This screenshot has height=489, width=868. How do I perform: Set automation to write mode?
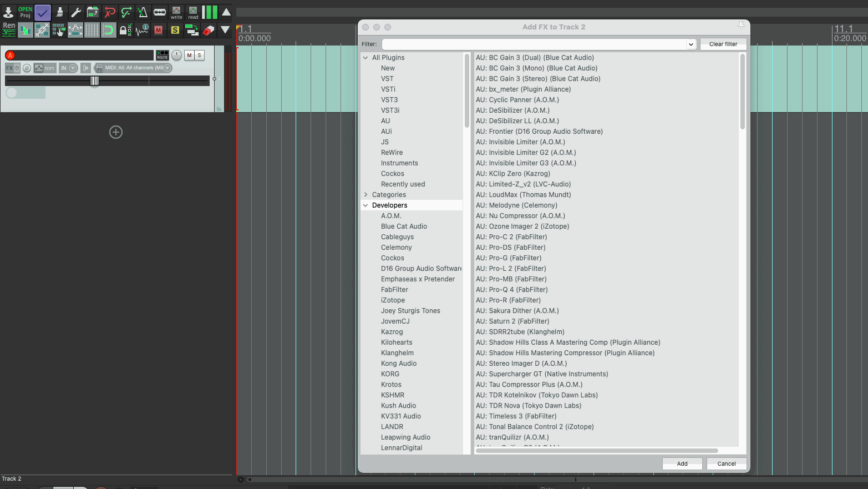tap(176, 12)
